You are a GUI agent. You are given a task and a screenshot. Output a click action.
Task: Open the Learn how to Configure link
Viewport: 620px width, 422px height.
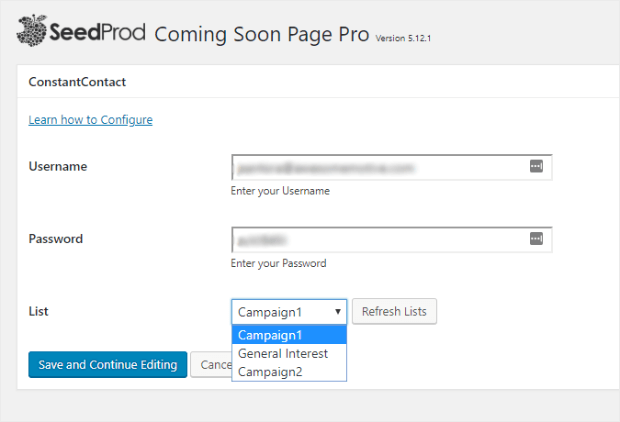(91, 120)
